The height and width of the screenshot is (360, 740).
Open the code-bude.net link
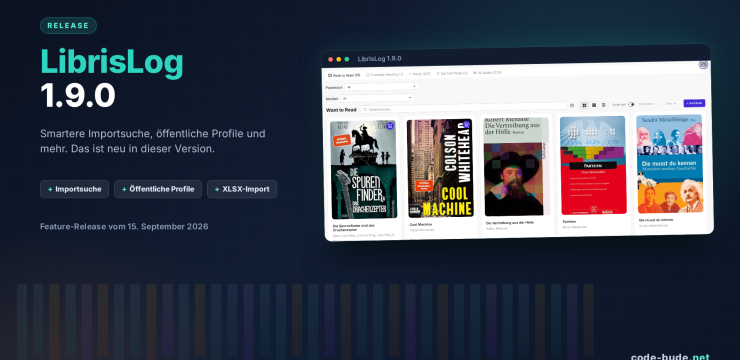(x=670, y=357)
